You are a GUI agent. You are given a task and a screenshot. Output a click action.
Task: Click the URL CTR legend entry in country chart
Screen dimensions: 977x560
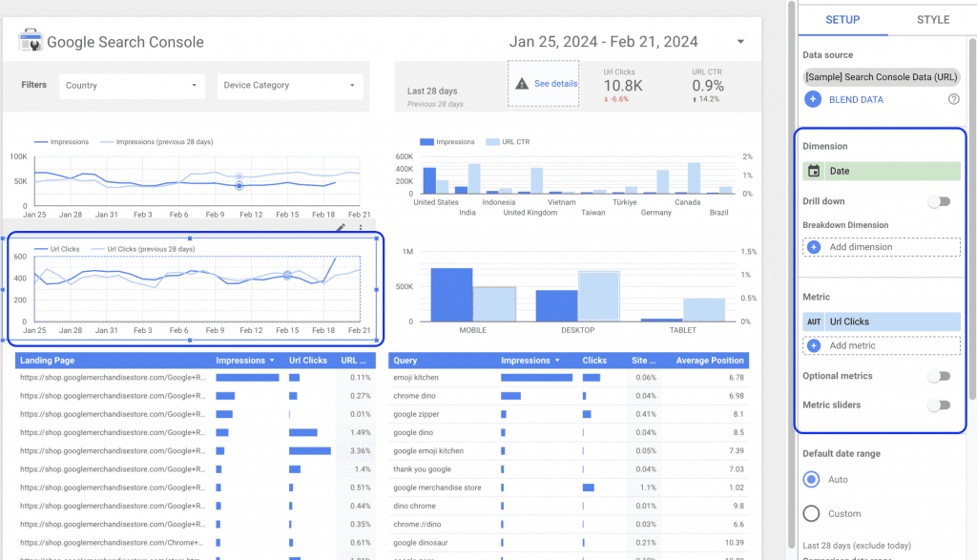pyautogui.click(x=508, y=142)
